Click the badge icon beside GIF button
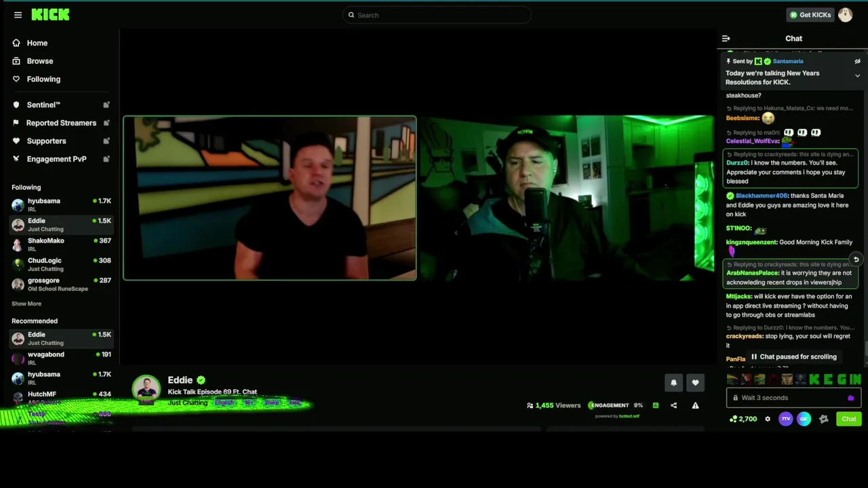Screen dimensions: 868x488 (823, 419)
